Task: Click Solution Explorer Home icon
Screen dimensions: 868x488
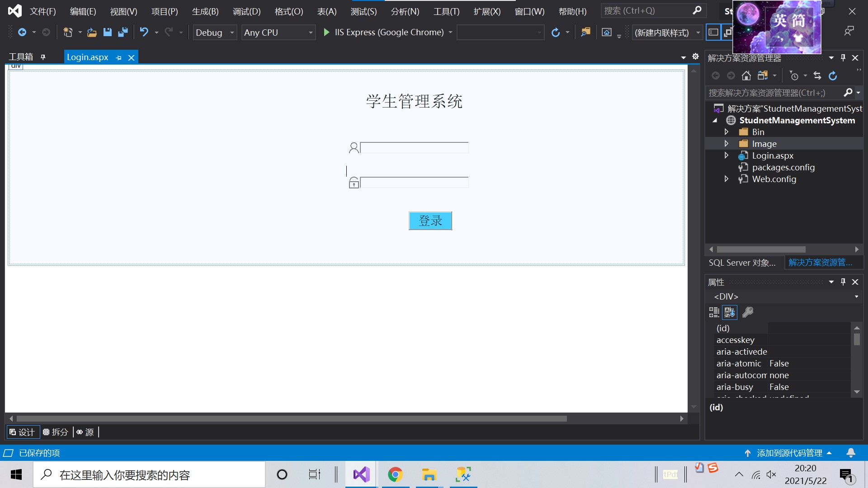Action: [746, 75]
